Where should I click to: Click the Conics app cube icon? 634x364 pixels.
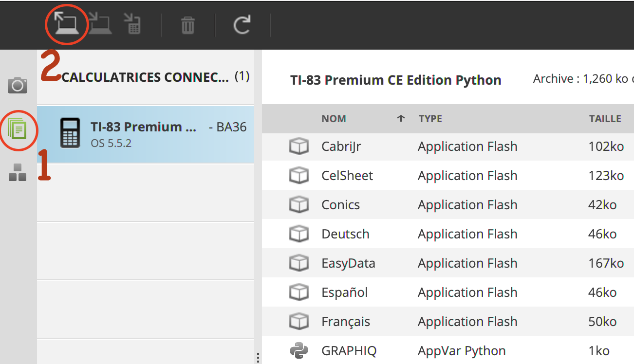tap(298, 205)
